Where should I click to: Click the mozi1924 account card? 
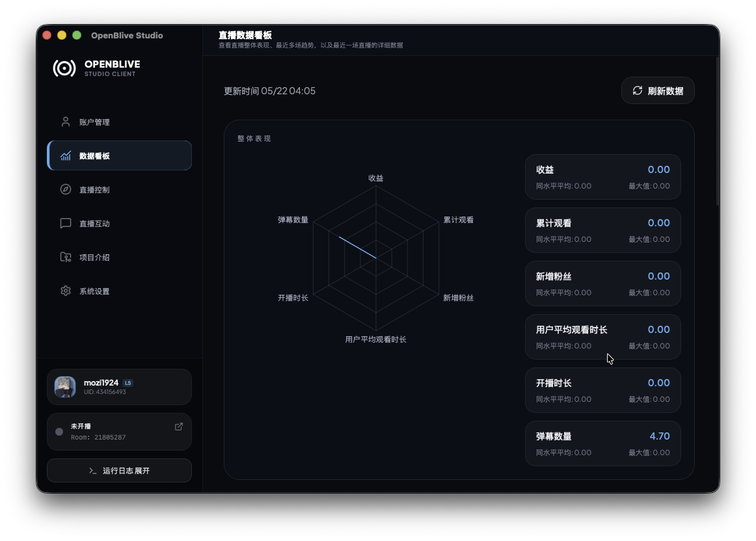click(x=119, y=387)
